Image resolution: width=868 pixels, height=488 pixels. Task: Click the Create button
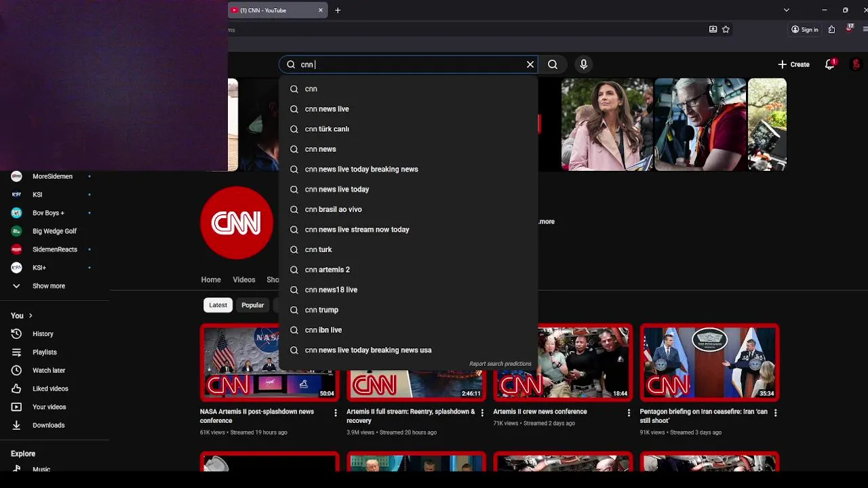[793, 64]
